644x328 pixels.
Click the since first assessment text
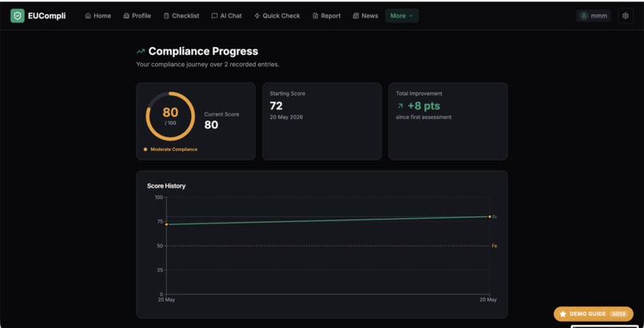click(x=423, y=117)
